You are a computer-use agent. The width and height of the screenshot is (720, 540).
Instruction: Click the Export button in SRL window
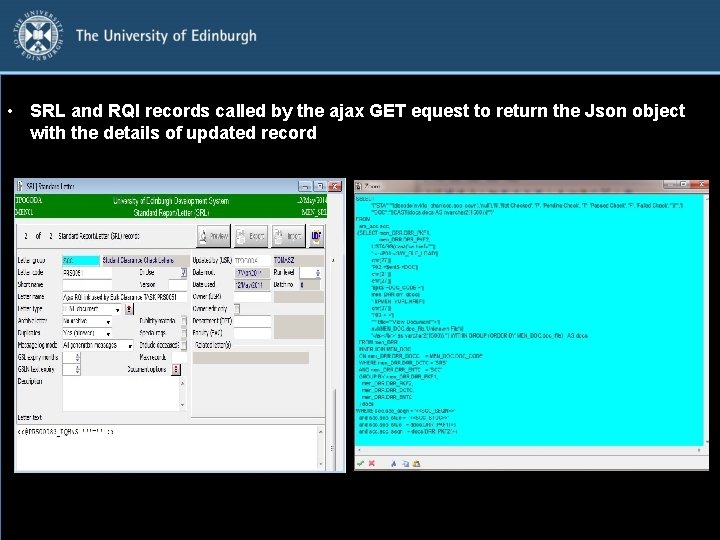(251, 236)
